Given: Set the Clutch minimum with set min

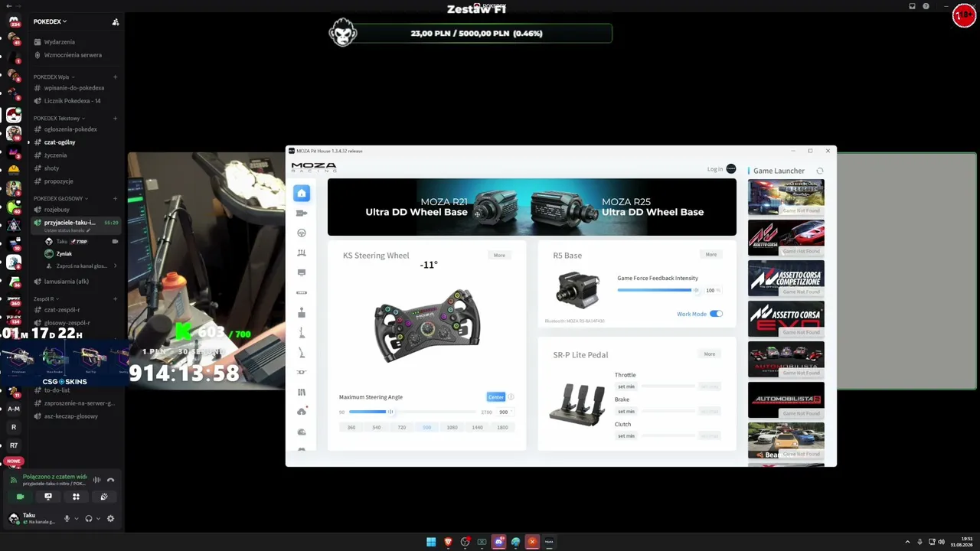Looking at the screenshot, I should [626, 435].
